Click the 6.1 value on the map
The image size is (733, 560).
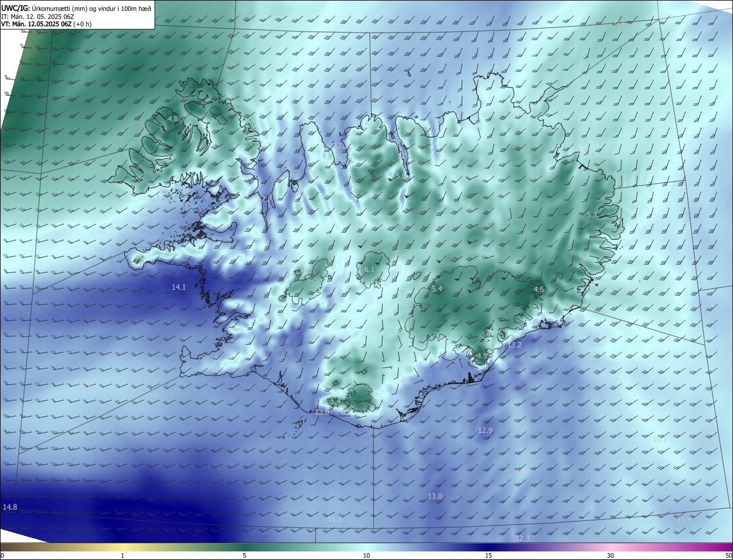pyautogui.click(x=369, y=270)
